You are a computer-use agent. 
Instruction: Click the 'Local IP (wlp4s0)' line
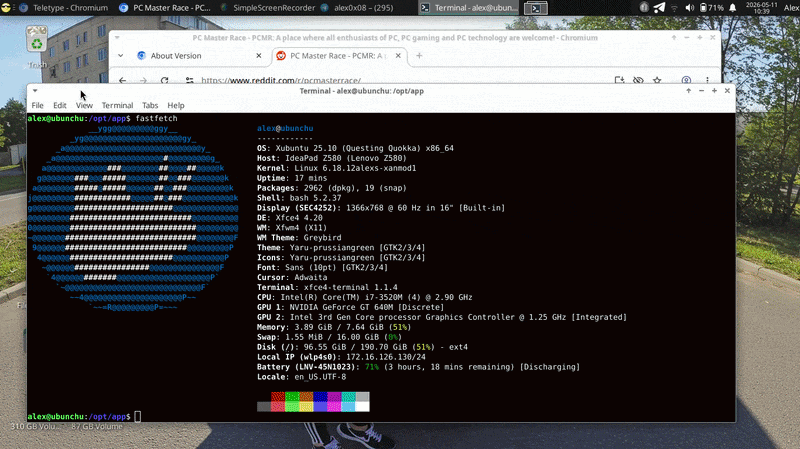tap(341, 357)
